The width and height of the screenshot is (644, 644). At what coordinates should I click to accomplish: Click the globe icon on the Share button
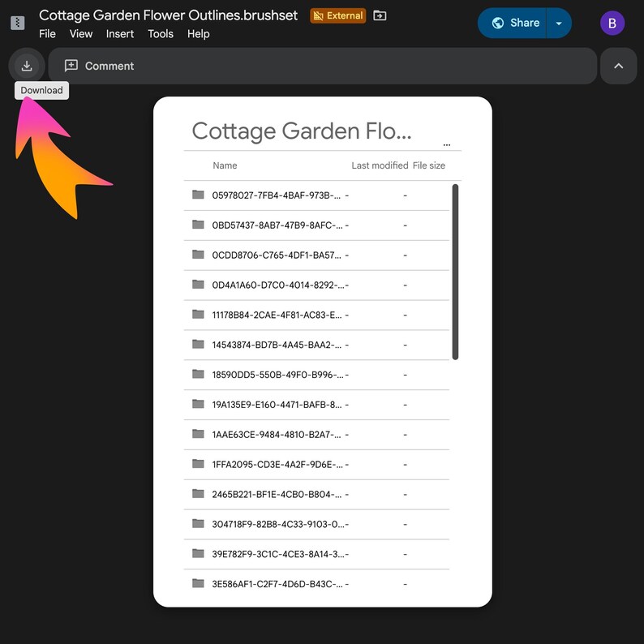click(498, 23)
